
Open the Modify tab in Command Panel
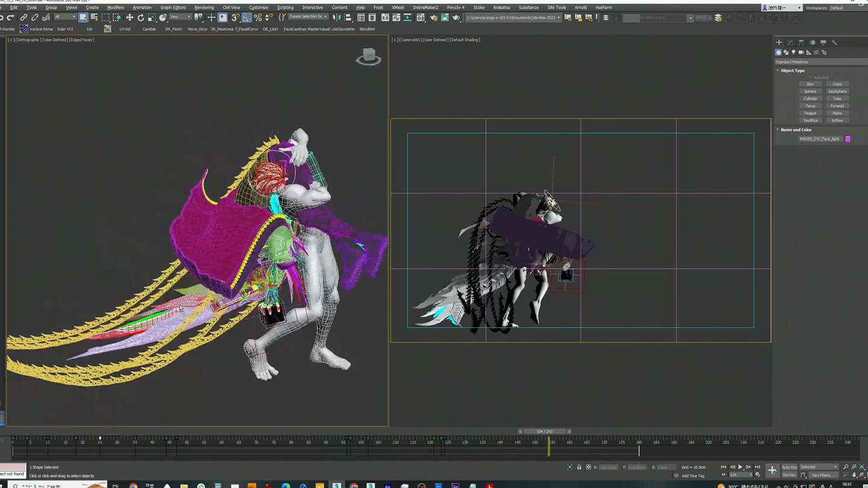point(790,42)
